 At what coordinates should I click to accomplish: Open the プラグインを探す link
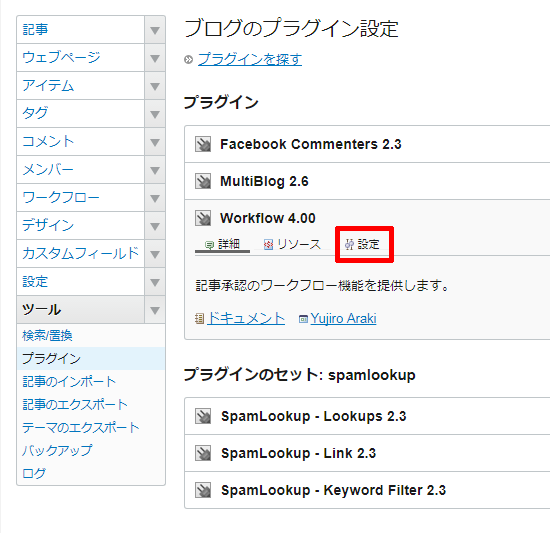(250, 59)
